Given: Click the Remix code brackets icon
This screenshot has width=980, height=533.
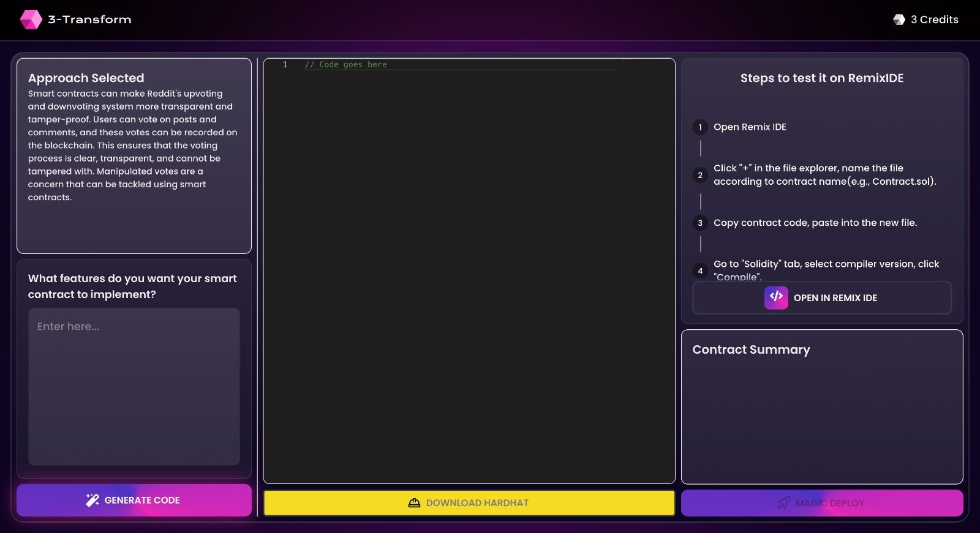Looking at the screenshot, I should [x=776, y=297].
